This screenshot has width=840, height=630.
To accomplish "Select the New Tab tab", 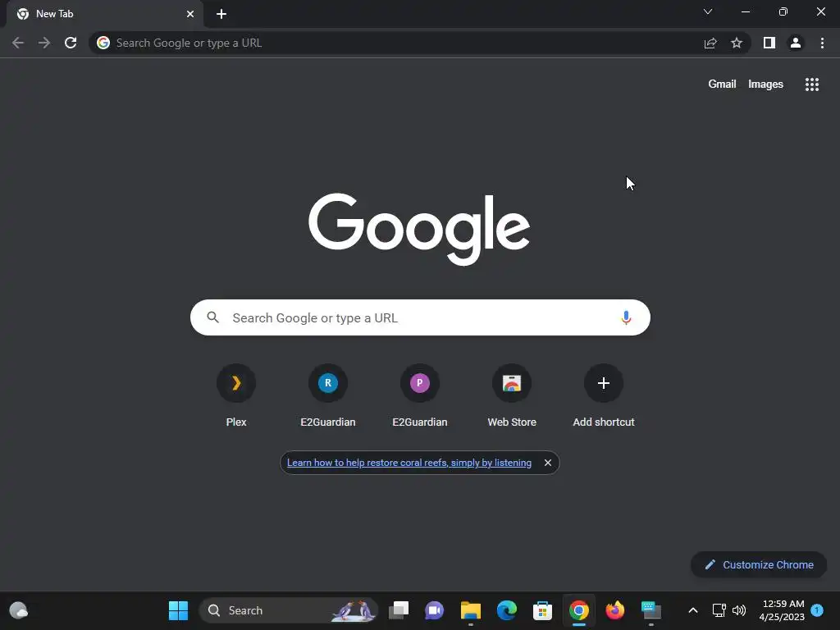I will [104, 14].
